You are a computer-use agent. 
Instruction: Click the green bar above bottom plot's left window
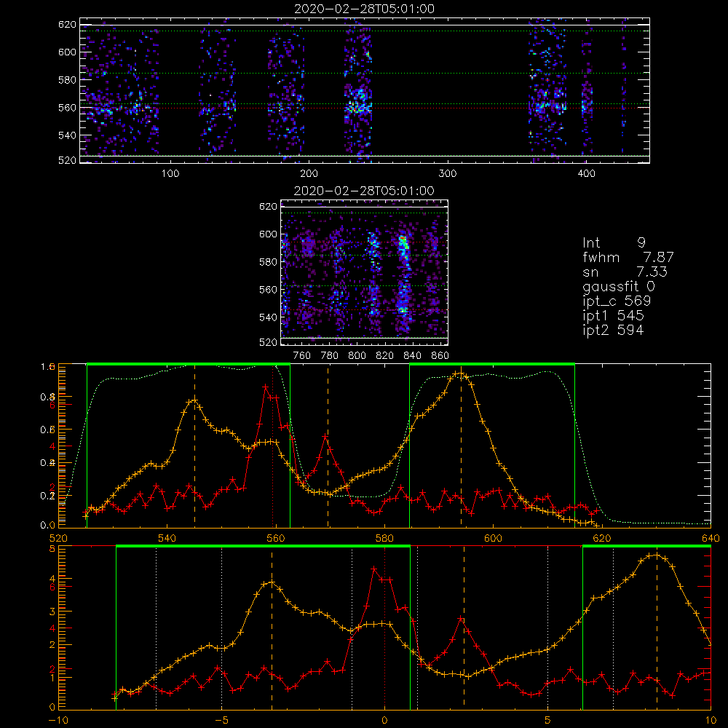pyautogui.click(x=263, y=547)
